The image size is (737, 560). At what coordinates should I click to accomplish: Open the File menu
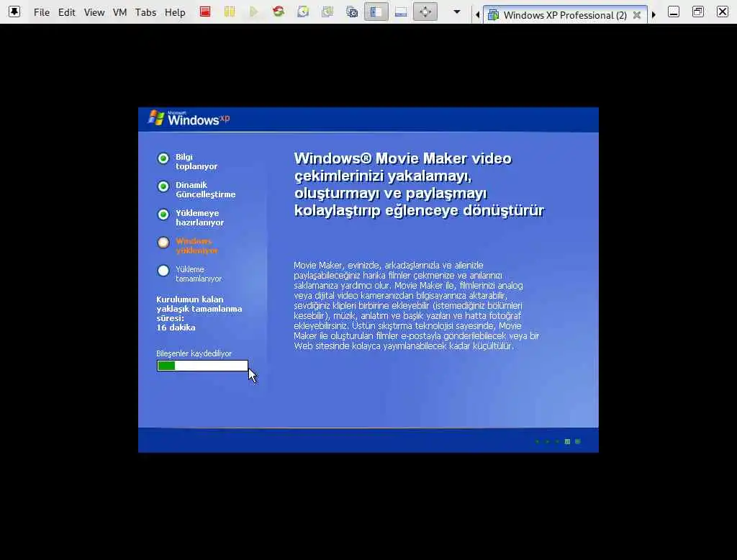pos(41,12)
